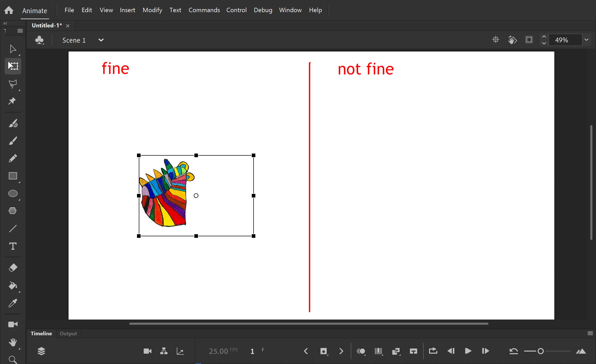
Task: Choose the Asset Warp pin tool
Action: pos(12,101)
